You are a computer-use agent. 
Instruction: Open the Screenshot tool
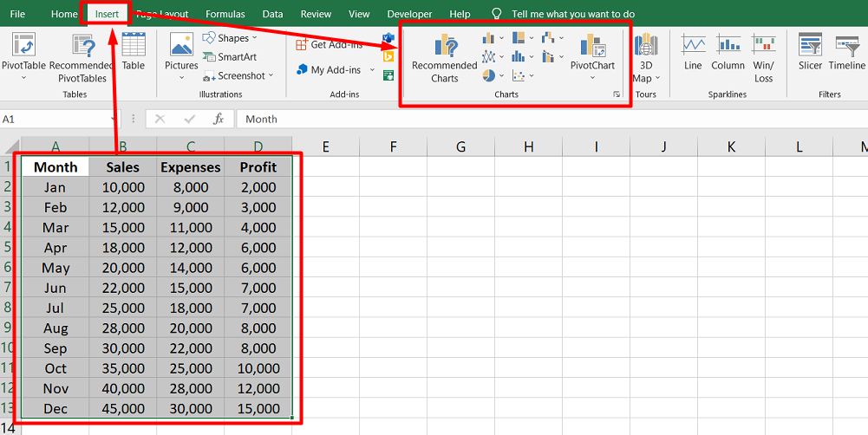238,75
